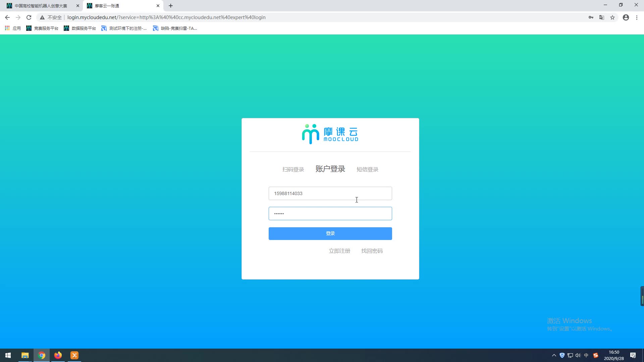This screenshot has width=644, height=362.
Task: Select 账户登录 login tab
Action: pos(330,169)
